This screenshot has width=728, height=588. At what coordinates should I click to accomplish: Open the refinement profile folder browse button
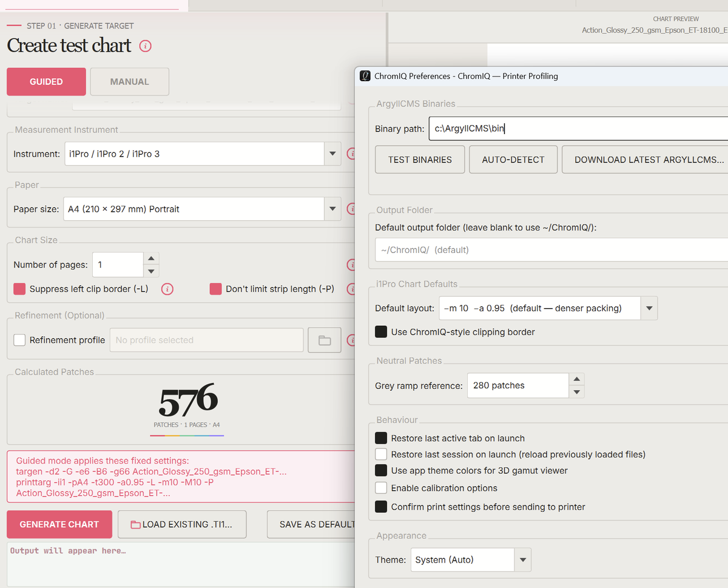point(325,340)
